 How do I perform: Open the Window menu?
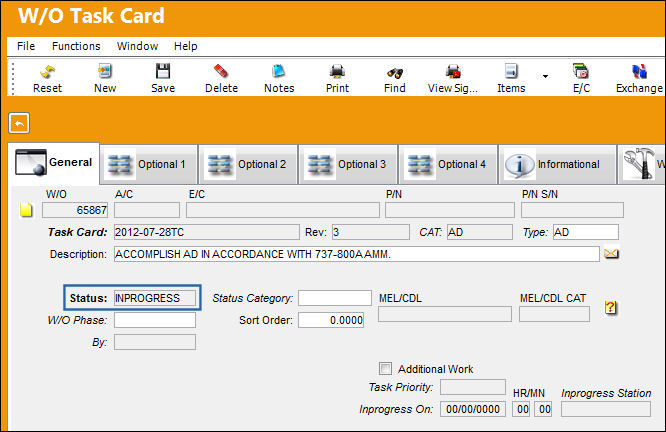pos(137,46)
